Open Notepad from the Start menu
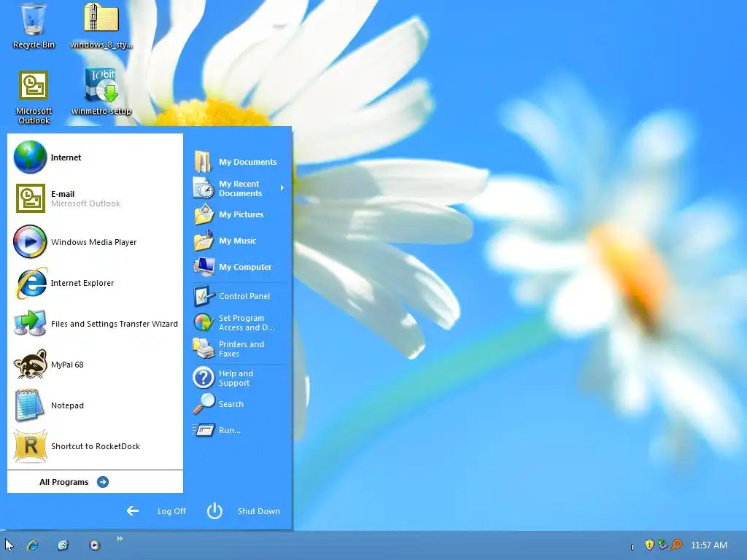This screenshot has width=747, height=560. tap(96, 405)
